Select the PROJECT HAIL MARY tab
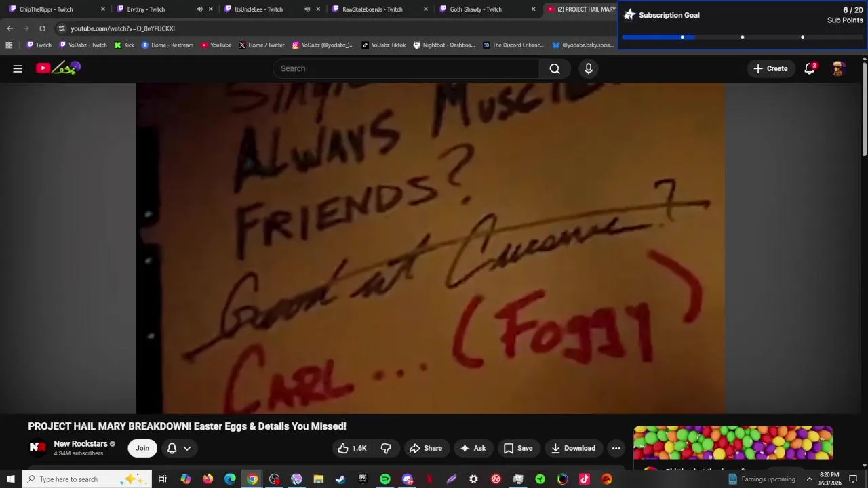Screen dimensions: 868x488 point(582,9)
